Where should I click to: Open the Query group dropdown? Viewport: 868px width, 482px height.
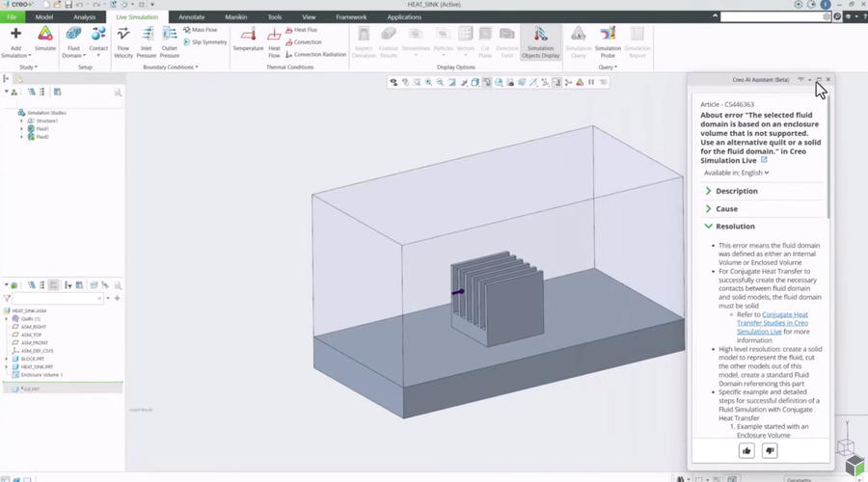click(x=608, y=67)
